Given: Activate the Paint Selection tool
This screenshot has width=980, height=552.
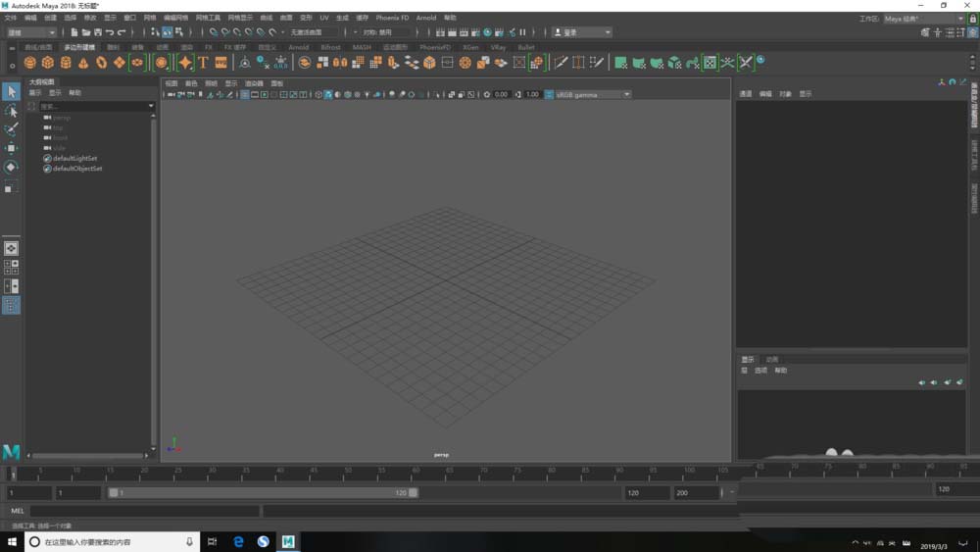Looking at the screenshot, I should pos(11,129).
